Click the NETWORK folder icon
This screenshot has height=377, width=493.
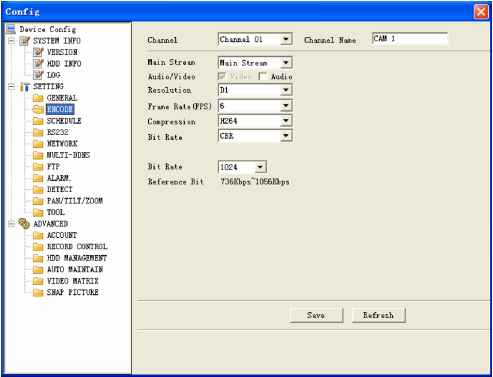point(38,144)
